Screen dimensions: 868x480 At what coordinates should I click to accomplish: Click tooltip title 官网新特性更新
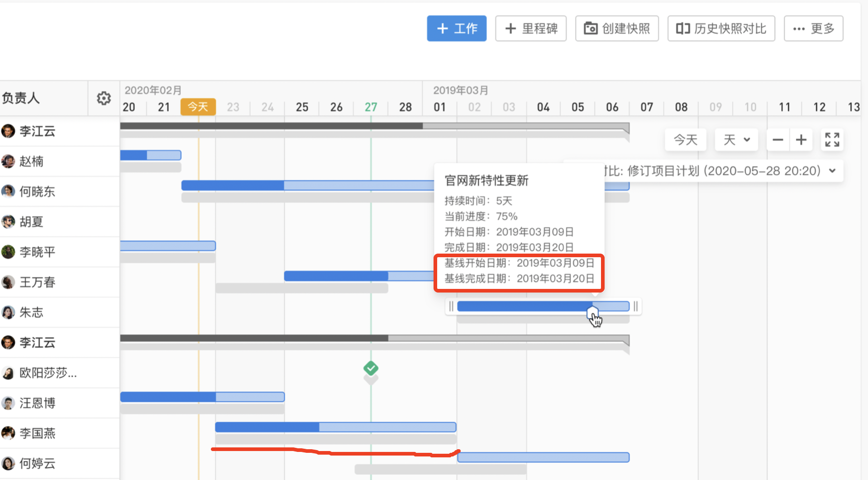point(486,181)
